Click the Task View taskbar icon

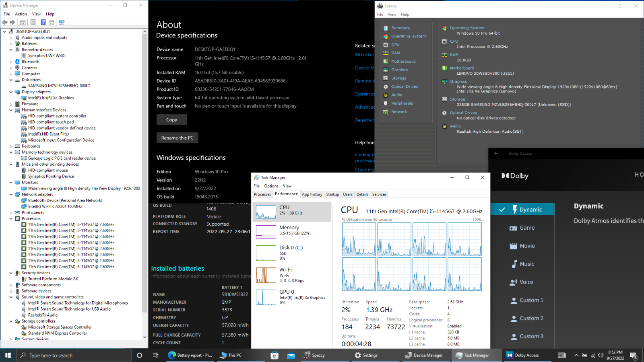point(155,355)
